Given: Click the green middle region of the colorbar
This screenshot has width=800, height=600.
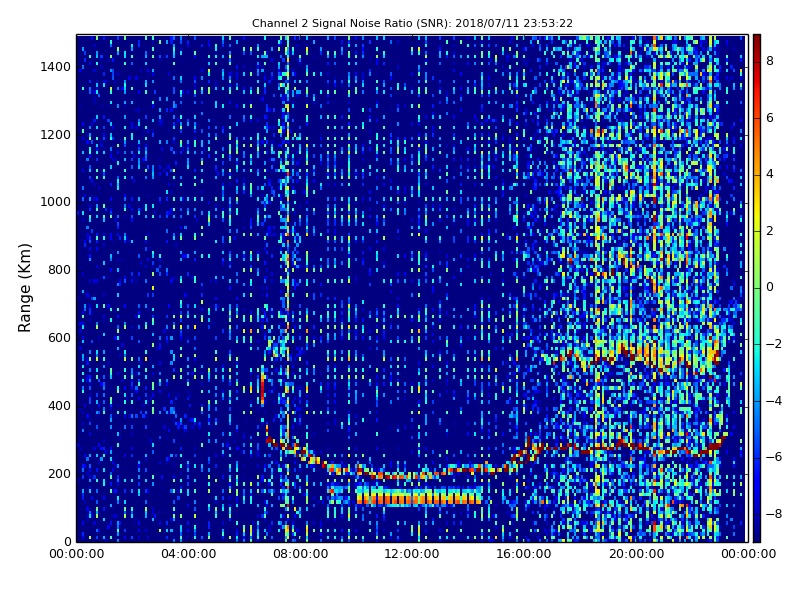Looking at the screenshot, I should [x=757, y=286].
